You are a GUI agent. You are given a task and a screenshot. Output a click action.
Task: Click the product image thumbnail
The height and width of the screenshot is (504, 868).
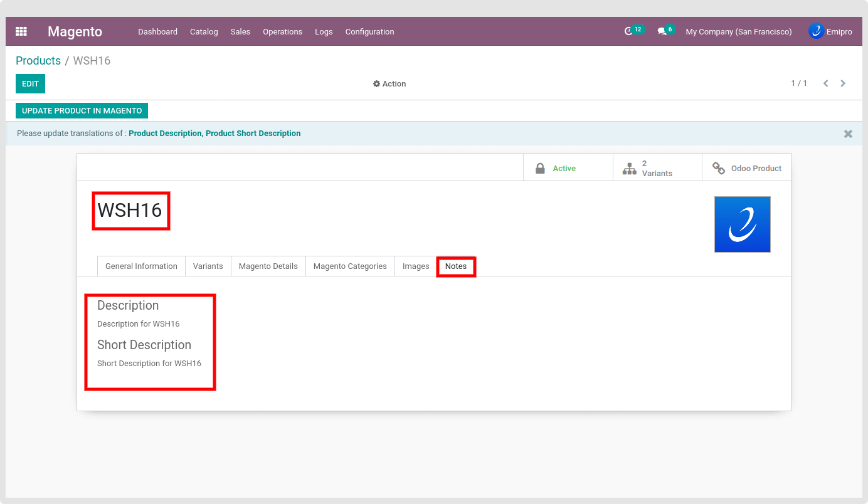pos(743,224)
